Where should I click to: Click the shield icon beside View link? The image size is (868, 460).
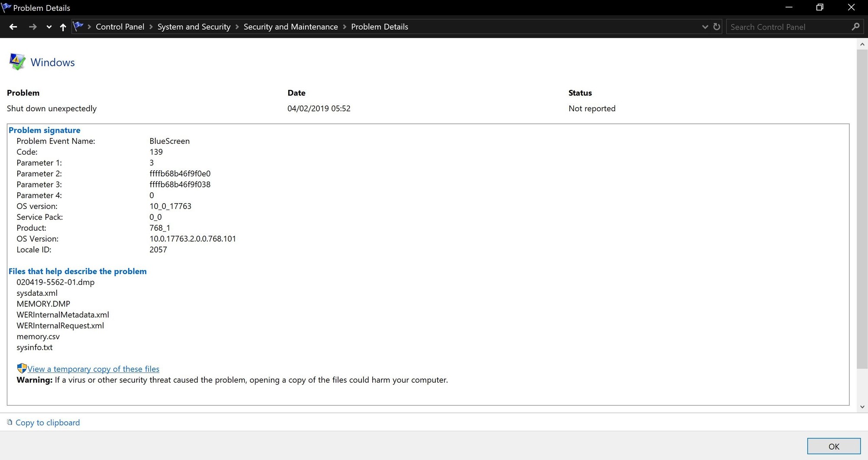tap(22, 369)
